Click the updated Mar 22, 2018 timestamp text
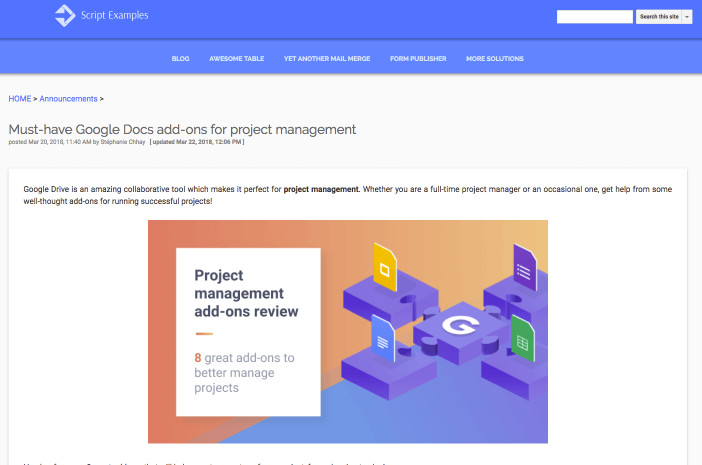 pyautogui.click(x=197, y=142)
